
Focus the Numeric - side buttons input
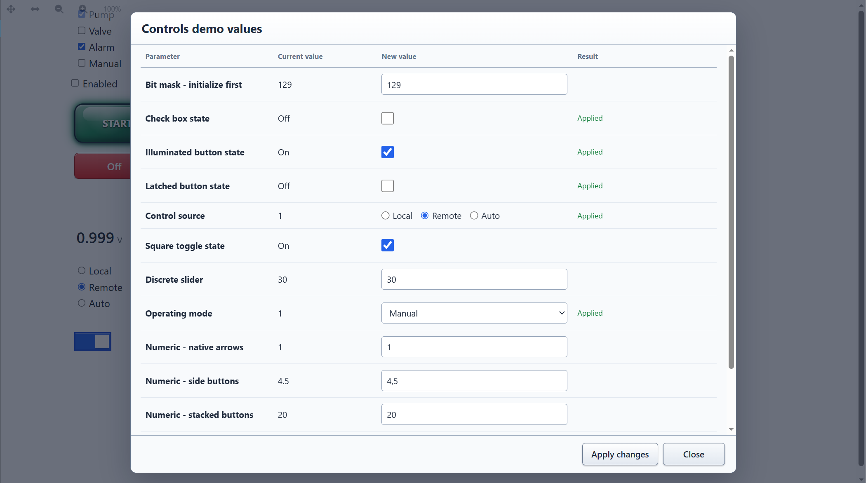pyautogui.click(x=474, y=381)
